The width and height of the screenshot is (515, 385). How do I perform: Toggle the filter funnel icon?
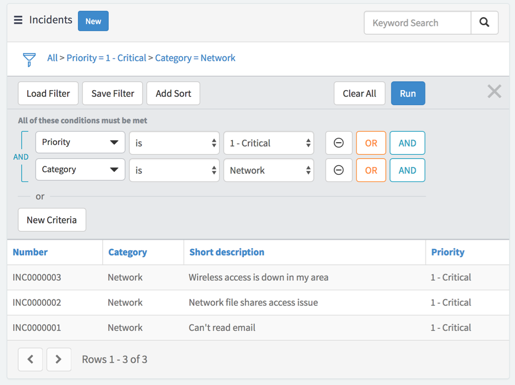pyautogui.click(x=29, y=59)
